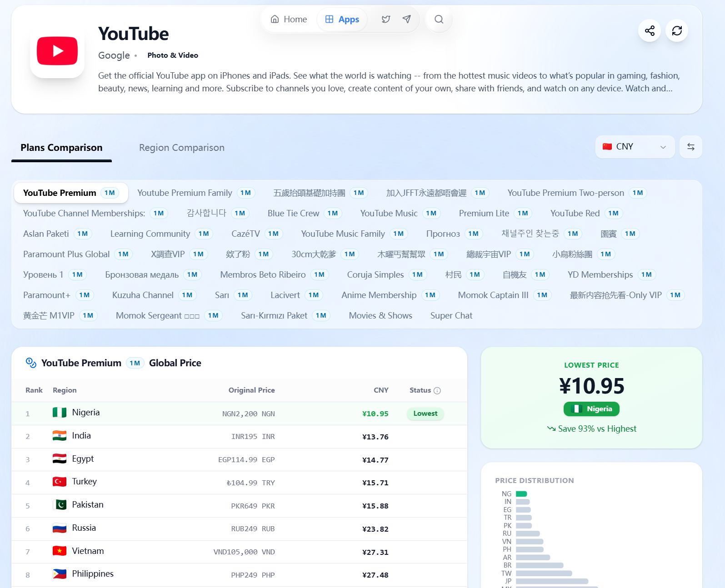Click the swap arrows icon beside CNY
Image resolution: width=725 pixels, height=588 pixels.
[691, 147]
